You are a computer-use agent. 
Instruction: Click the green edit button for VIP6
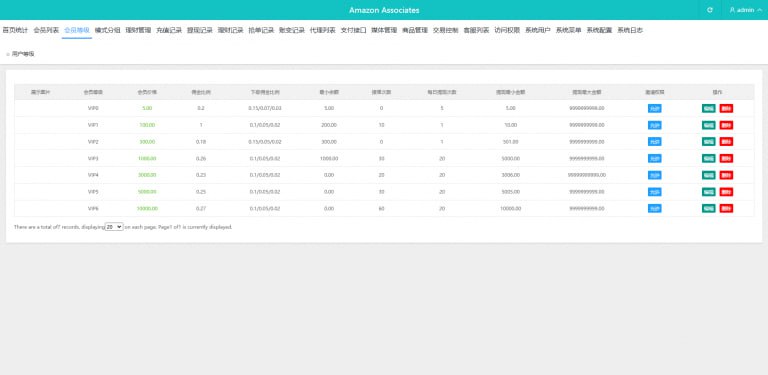point(708,209)
